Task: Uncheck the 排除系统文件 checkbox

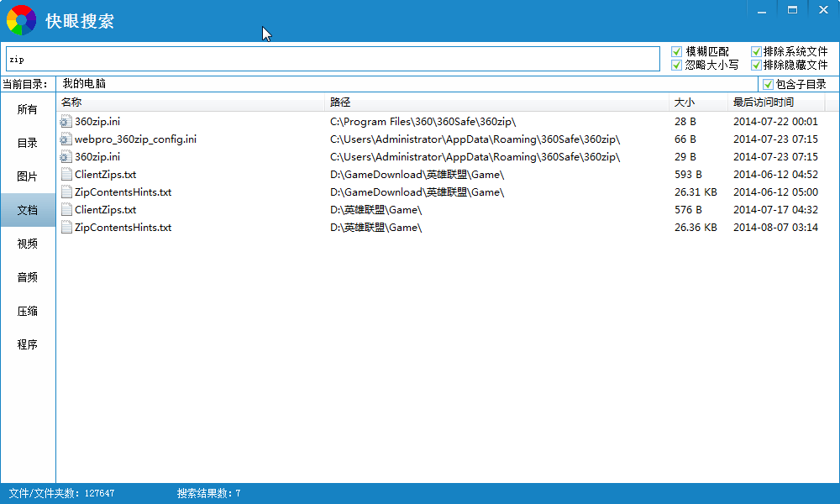Action: pos(756,52)
